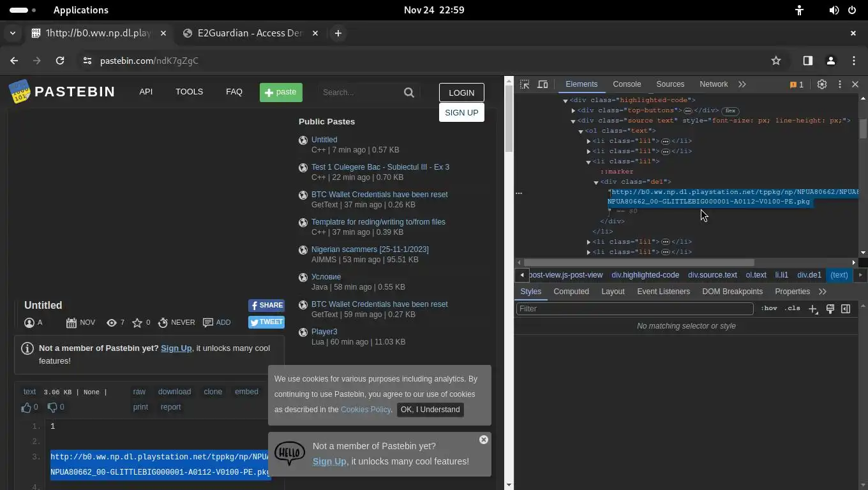
Task: Share paste on Facebook SHARE button
Action: 266,305
